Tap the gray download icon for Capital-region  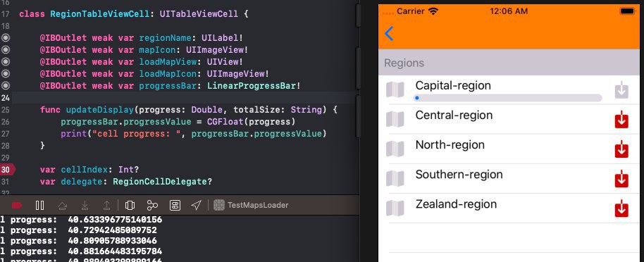click(x=621, y=89)
